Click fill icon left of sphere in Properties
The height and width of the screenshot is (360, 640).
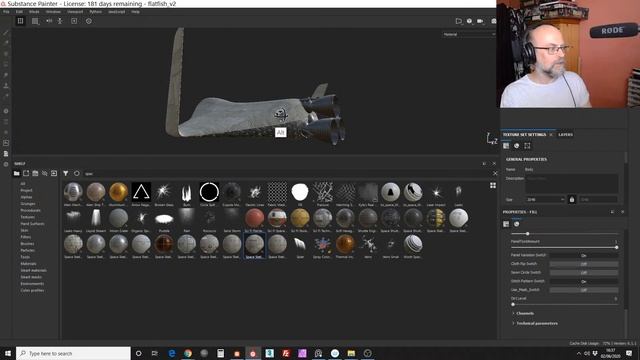point(506,224)
